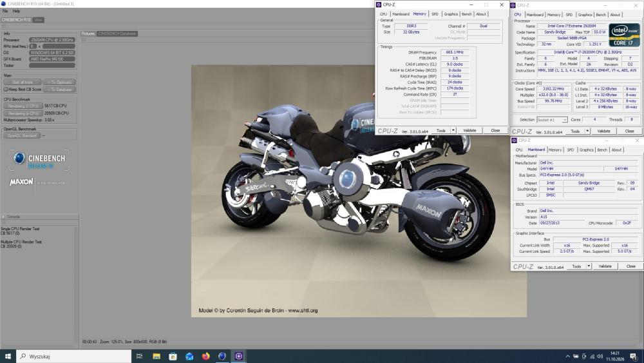Open Graphics tab in Mainboard CPU-Z window
644x363 pixels.
pos(586,150)
